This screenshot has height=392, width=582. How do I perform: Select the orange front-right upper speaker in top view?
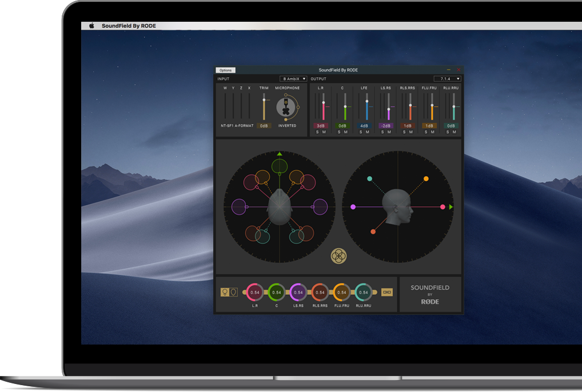[297, 177]
